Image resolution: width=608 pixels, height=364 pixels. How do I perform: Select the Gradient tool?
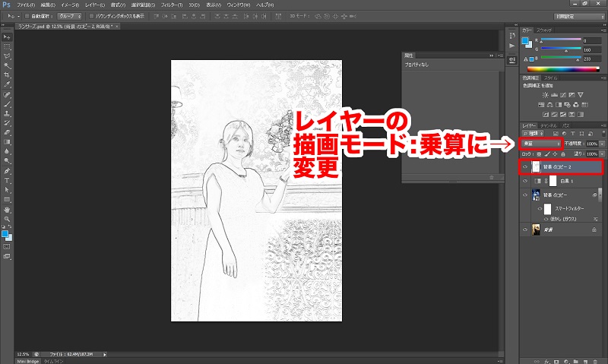coord(7,142)
